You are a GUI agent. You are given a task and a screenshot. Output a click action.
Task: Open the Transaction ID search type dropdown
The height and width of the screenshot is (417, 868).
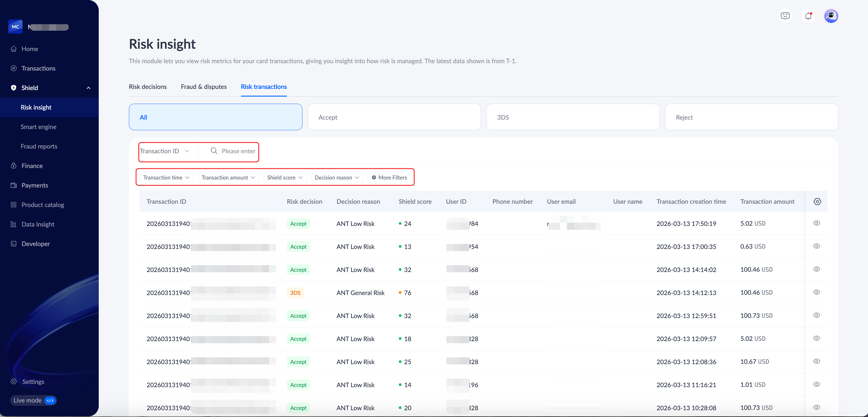click(165, 151)
